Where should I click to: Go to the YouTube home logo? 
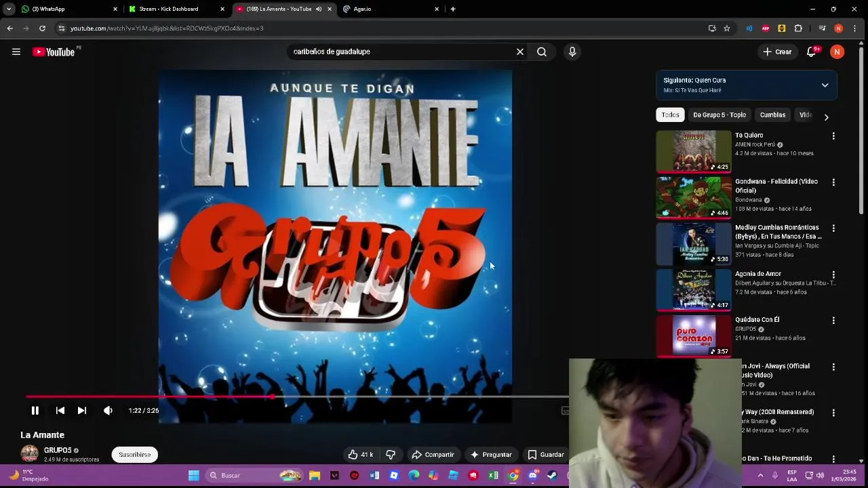tap(54, 52)
